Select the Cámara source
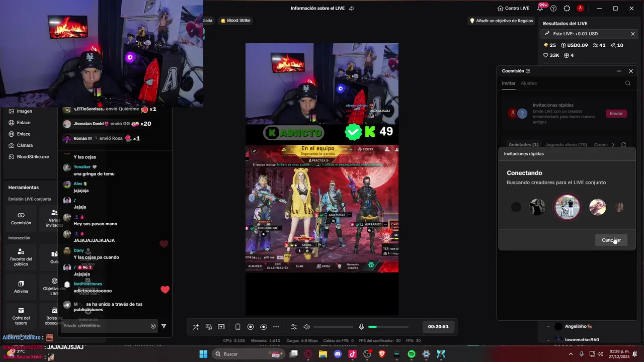The height and width of the screenshot is (362, 644). click(x=25, y=145)
